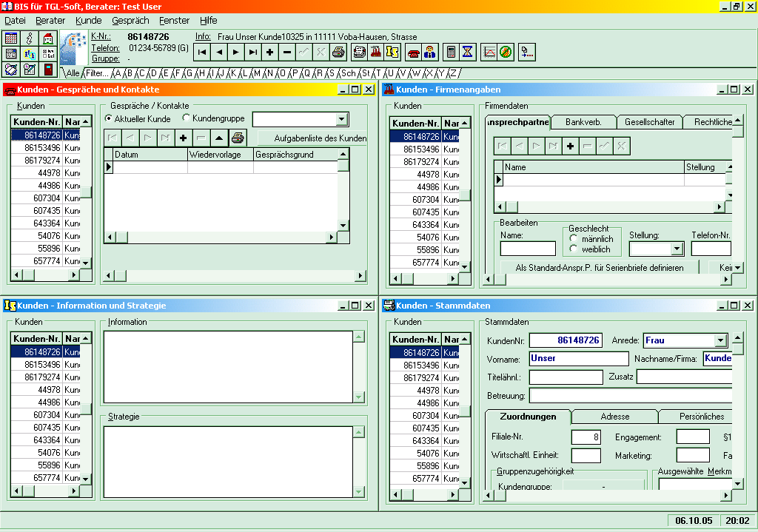Click the group of people icon
758x532 pixels.
30,54
